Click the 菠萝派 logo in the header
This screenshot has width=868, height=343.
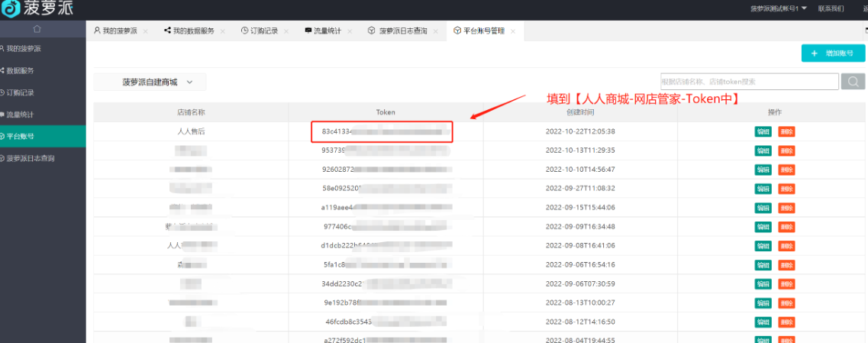tap(44, 10)
